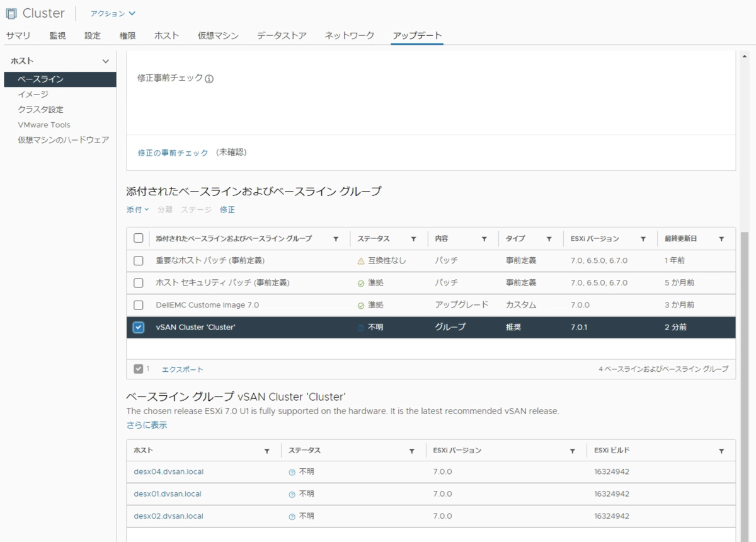This screenshot has width=756, height=542.
Task: Filter the lower table's ステータス column
Action: point(411,451)
